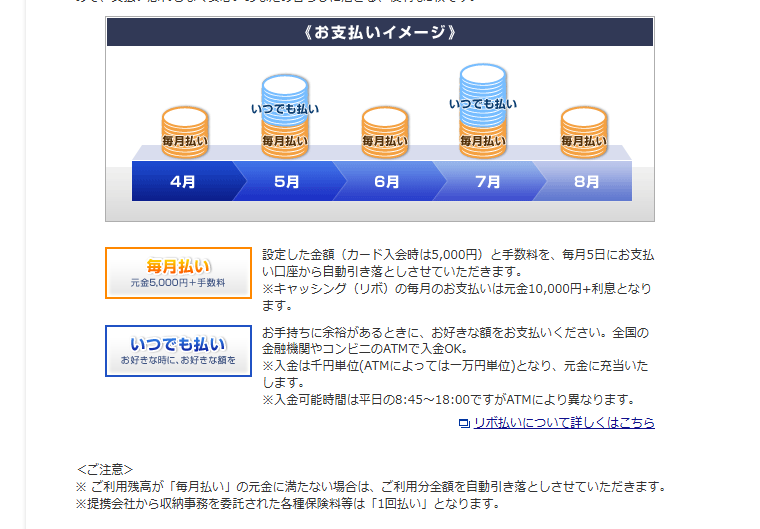Click the orange 毎月払い badge
This screenshot has height=529, width=760.
(x=178, y=273)
